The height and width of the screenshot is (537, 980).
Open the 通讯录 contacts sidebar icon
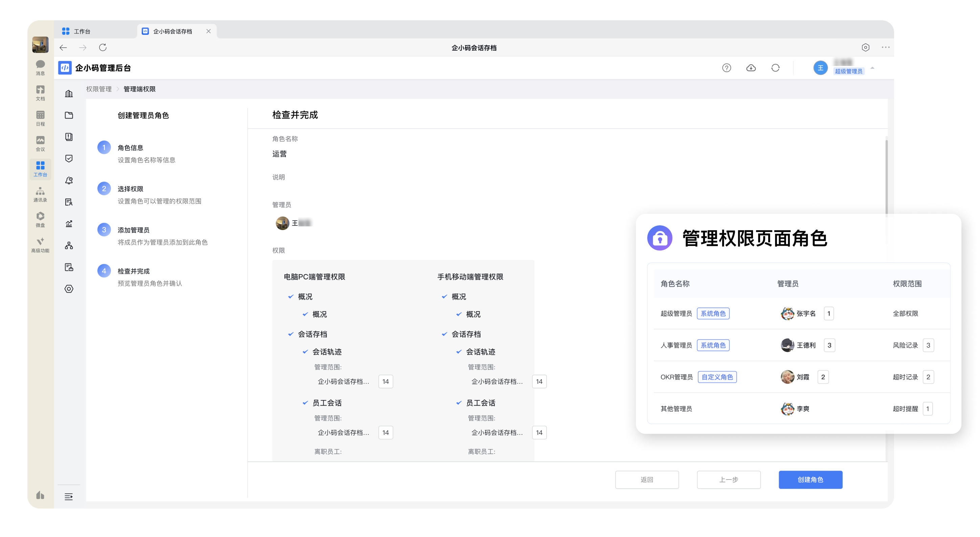(x=40, y=195)
